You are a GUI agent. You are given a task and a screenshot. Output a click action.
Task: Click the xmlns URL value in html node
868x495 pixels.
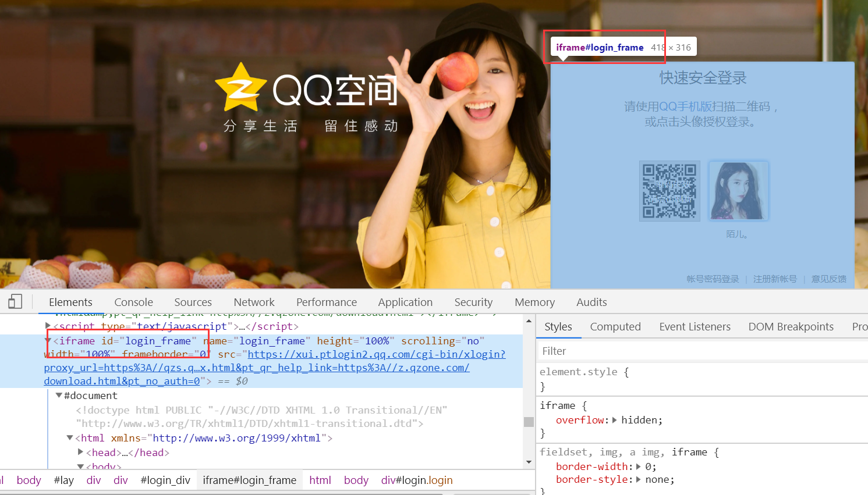pos(236,438)
